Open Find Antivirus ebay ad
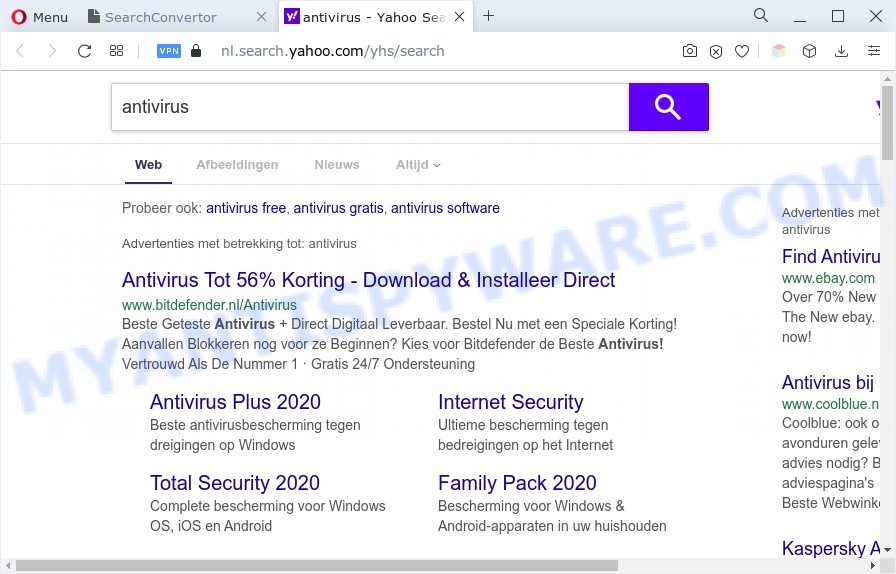896x574 pixels. pyautogui.click(x=831, y=257)
